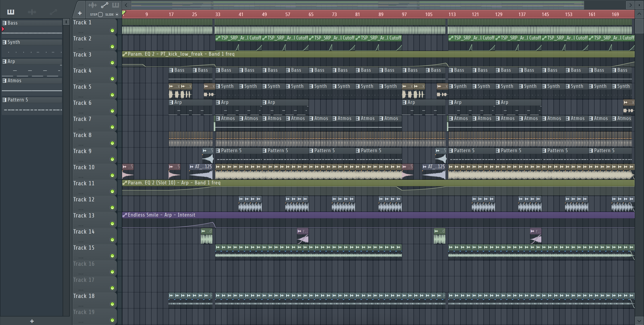Click the small button right of Bass in picker
644x325 pixels.
66,22
